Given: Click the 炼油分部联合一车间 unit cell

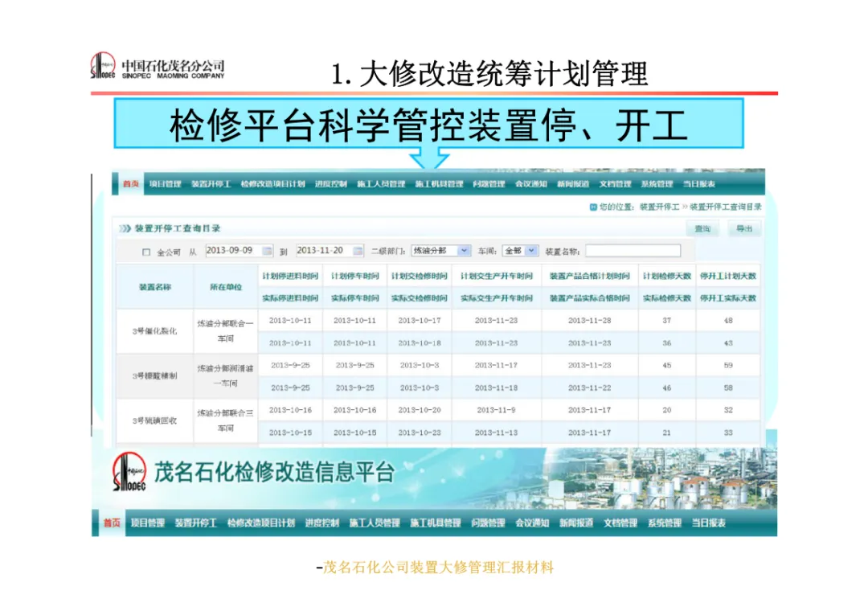Looking at the screenshot, I should [225, 331].
